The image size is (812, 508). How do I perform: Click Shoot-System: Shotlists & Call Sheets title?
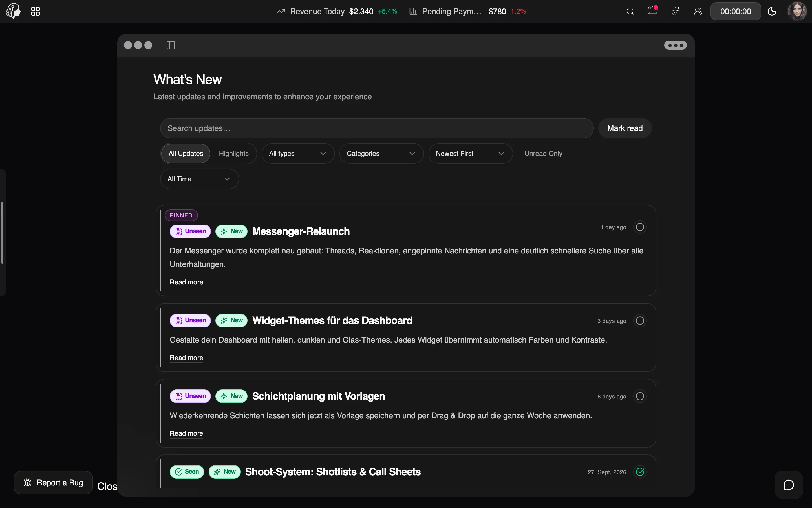pos(333,472)
